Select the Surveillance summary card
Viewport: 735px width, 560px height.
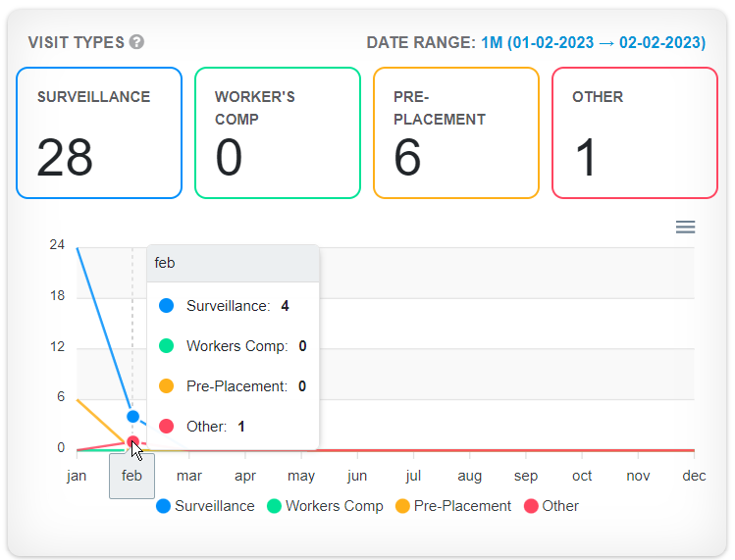tap(99, 133)
